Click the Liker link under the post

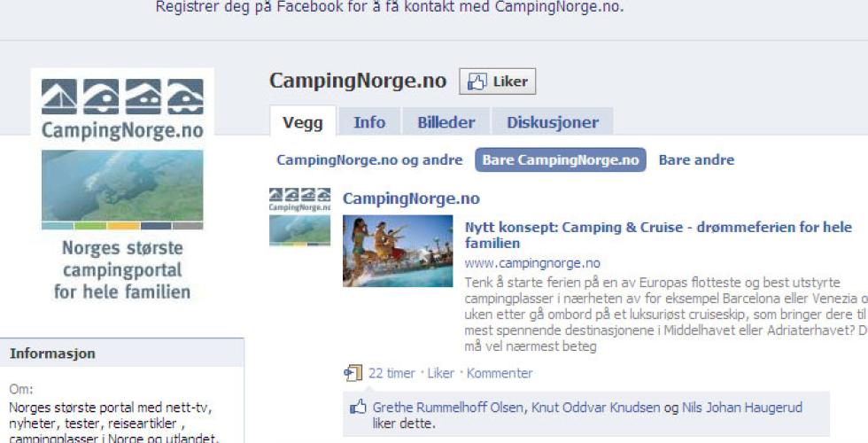tap(441, 373)
